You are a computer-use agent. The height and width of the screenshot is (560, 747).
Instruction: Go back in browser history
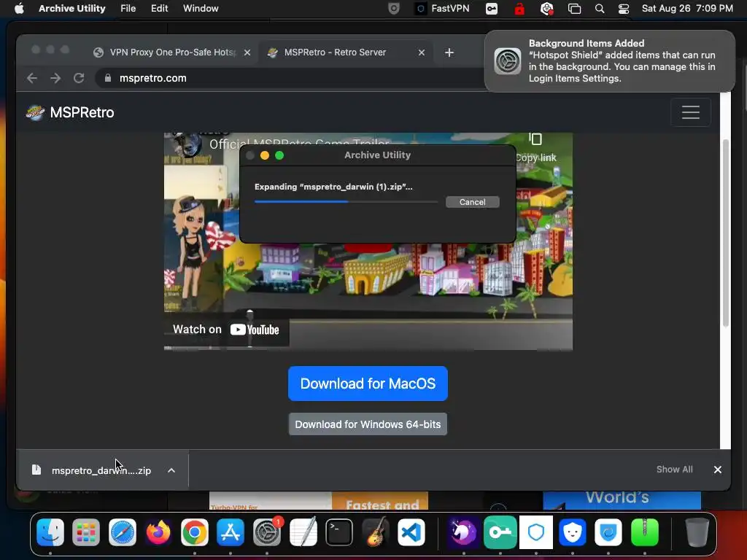coord(32,78)
